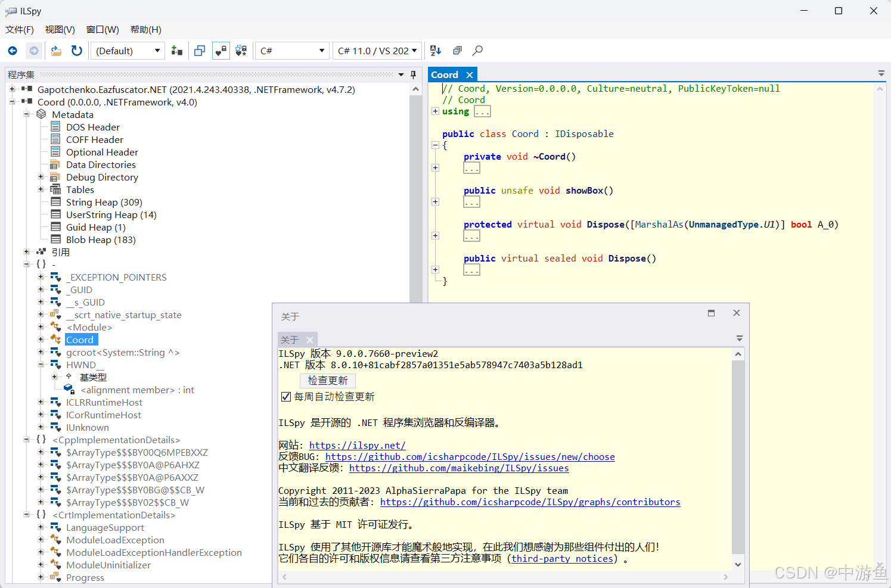
Task: Click the show in new tab icon
Action: click(200, 51)
